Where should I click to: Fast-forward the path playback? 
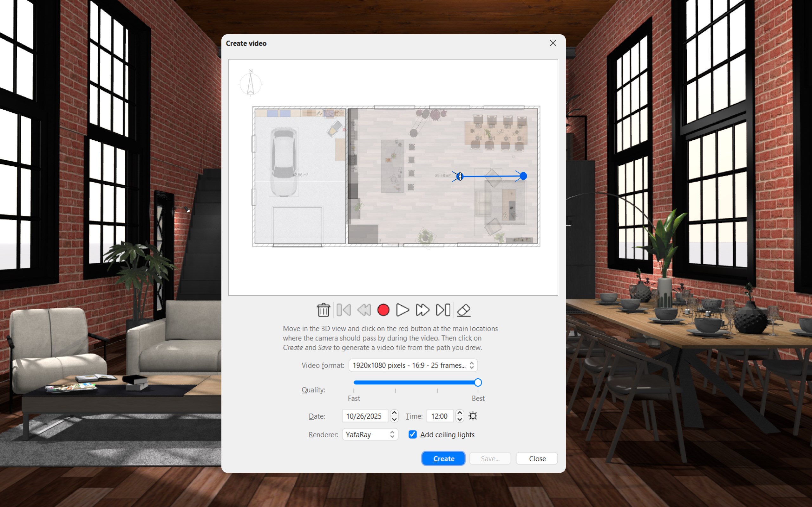[422, 310]
